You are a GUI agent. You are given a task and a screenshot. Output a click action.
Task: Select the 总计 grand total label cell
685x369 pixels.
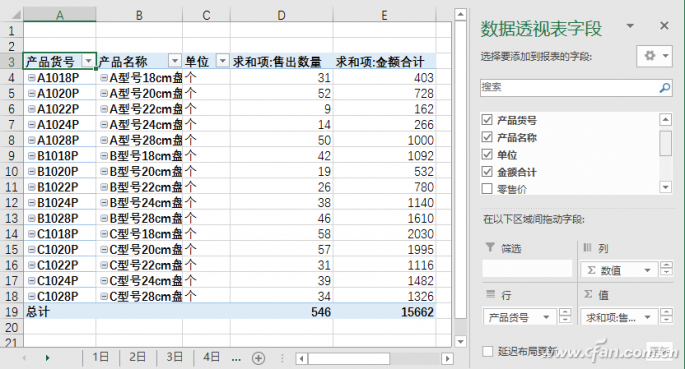pos(59,312)
